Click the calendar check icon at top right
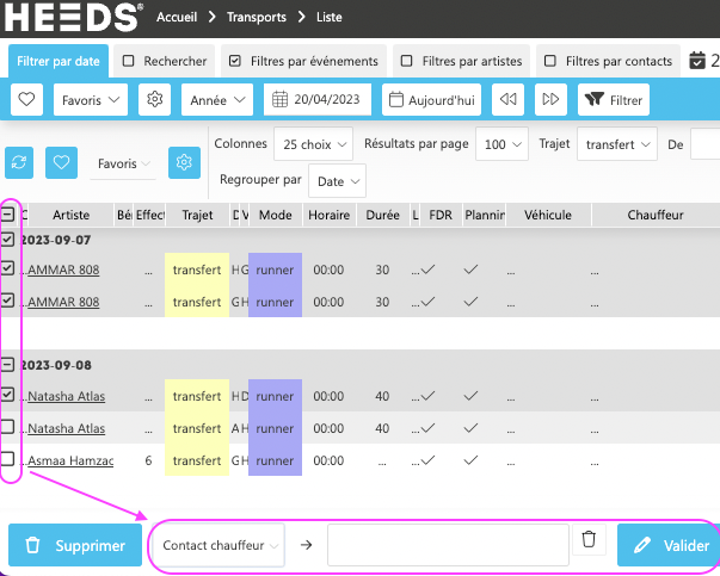Screen dimensions: 720x576 [x=697, y=61]
